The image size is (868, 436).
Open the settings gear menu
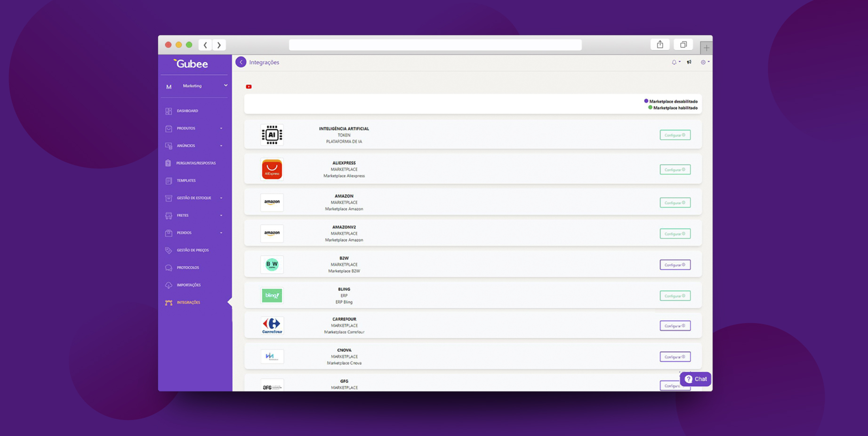click(x=703, y=62)
